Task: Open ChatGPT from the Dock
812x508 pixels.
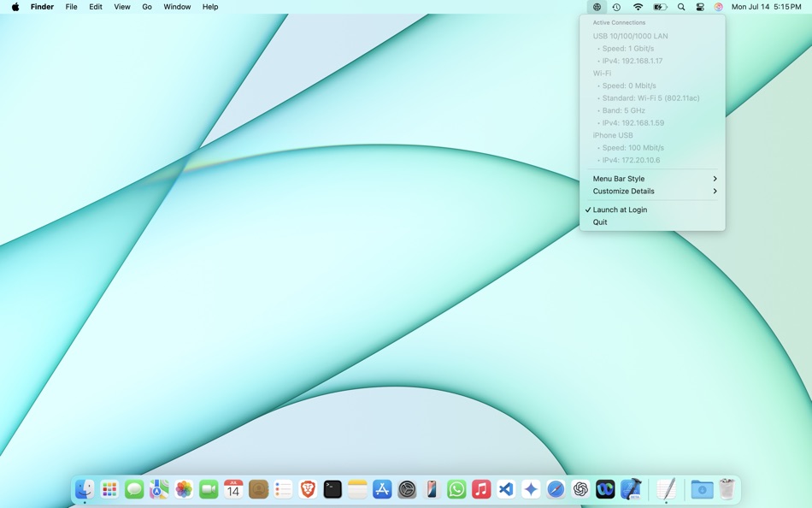Action: click(580, 489)
